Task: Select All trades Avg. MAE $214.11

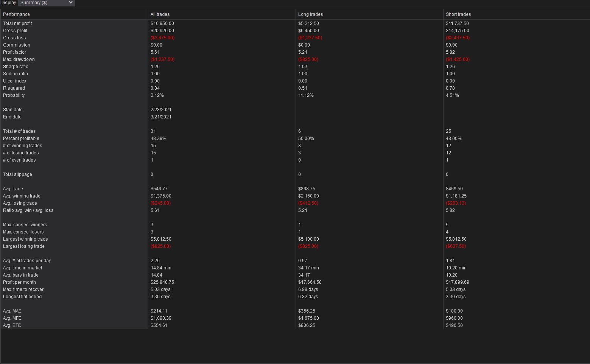Action: [159, 311]
